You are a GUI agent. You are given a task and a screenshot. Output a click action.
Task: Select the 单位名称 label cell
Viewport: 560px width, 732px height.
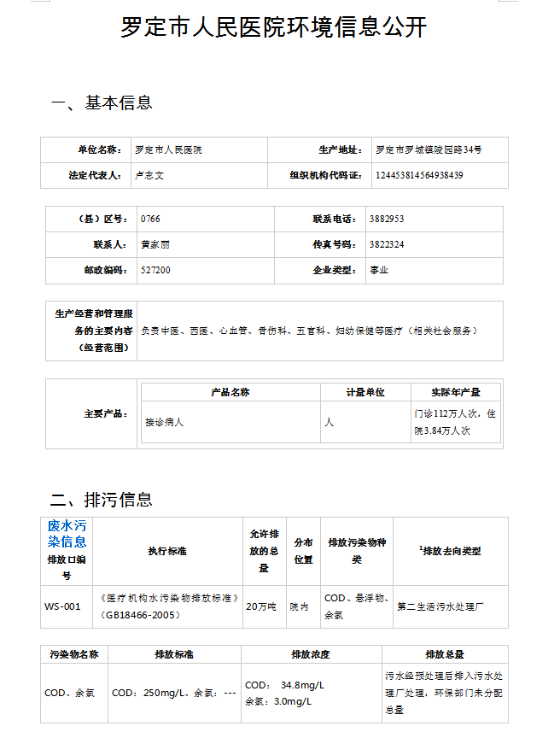(85, 149)
